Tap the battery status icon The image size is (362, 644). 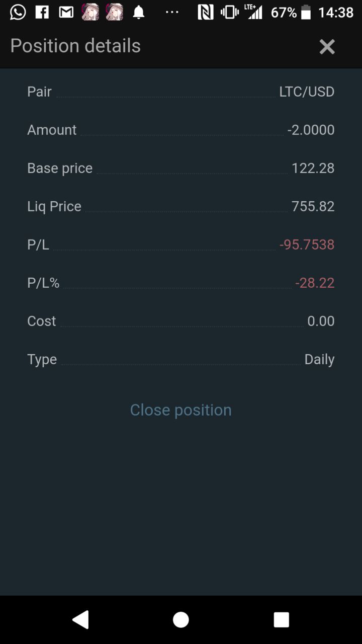pos(306,12)
